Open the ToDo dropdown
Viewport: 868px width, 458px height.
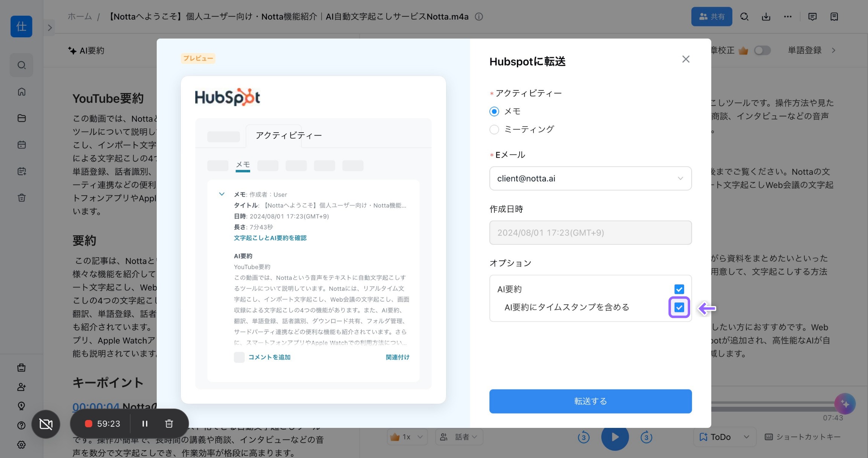[724, 437]
